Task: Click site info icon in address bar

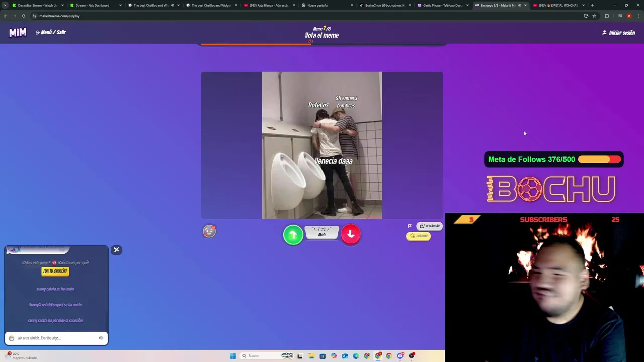Action: (34, 16)
